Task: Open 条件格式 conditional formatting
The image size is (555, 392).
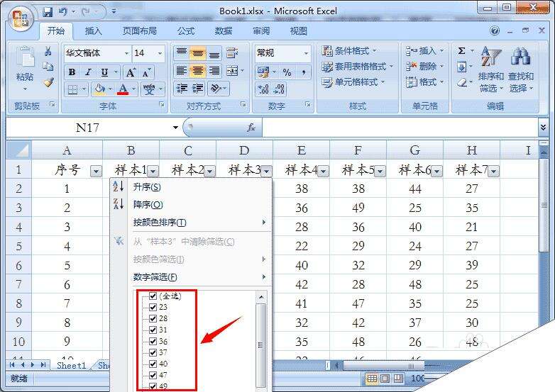Action: click(x=349, y=51)
